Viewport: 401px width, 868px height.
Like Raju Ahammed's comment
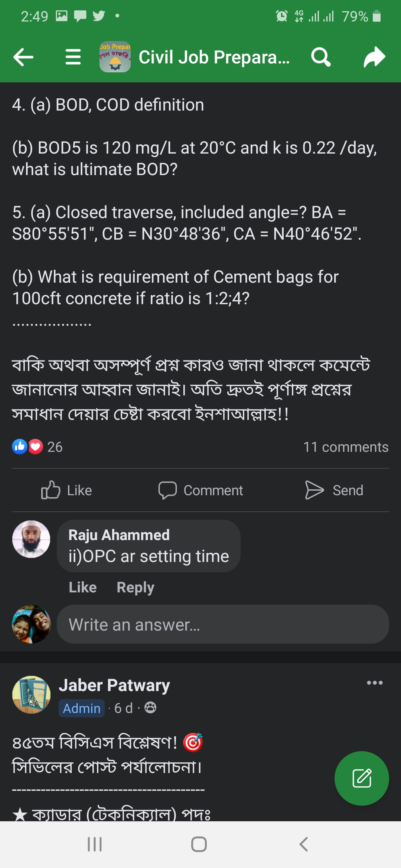(83, 588)
